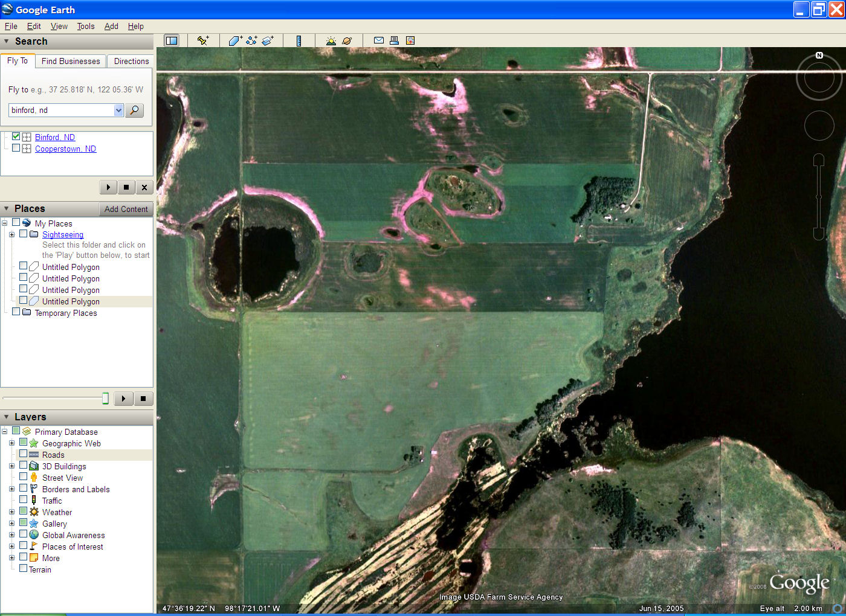
Task: Click the Gallery layer star icon
Action: (x=34, y=524)
